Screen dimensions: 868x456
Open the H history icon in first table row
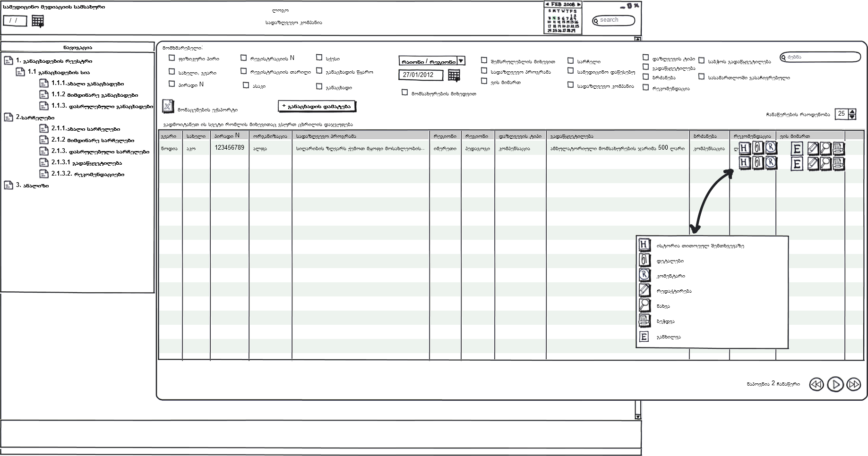745,148
